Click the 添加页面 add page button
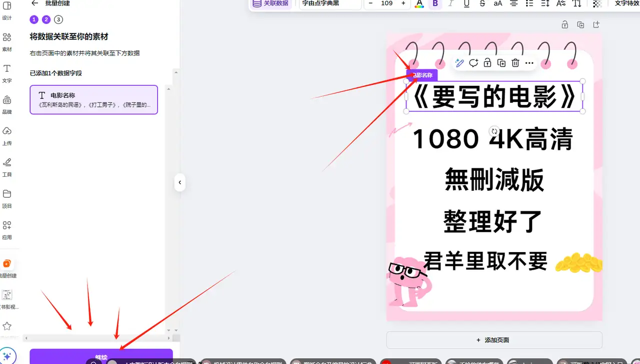The width and height of the screenshot is (640, 364). click(494, 340)
